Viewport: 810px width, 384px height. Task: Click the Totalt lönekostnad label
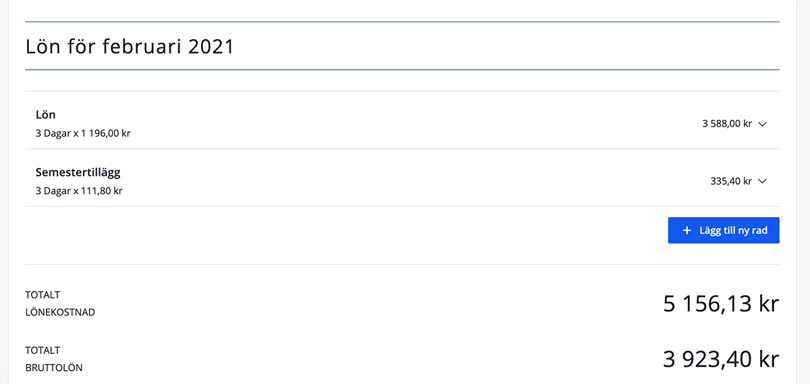tap(60, 304)
